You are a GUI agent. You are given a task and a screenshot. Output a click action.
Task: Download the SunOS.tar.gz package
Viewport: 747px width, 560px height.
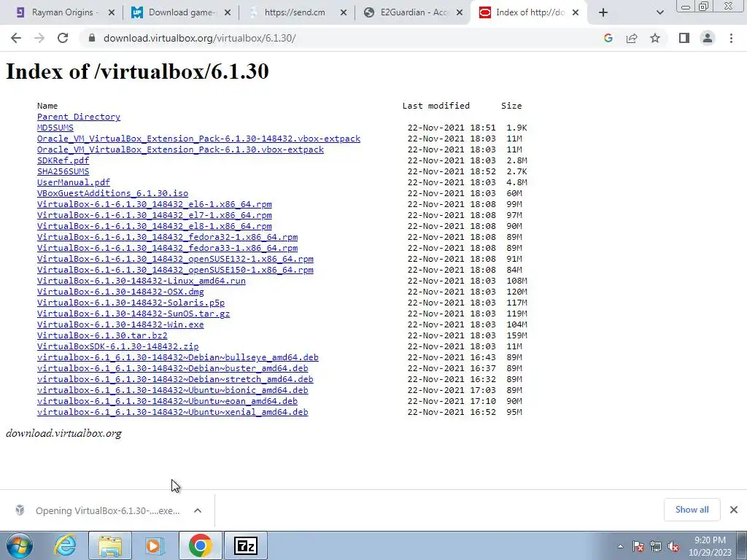coord(133,314)
